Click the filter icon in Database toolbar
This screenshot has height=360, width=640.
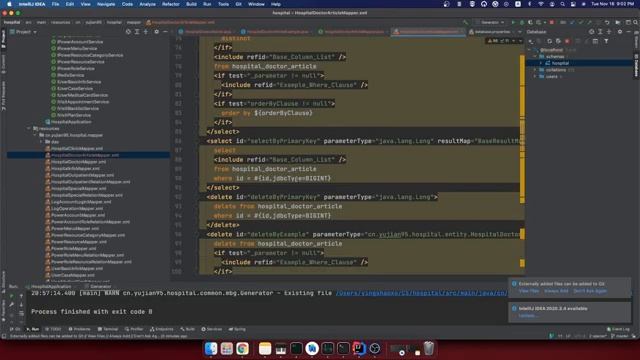606,41
